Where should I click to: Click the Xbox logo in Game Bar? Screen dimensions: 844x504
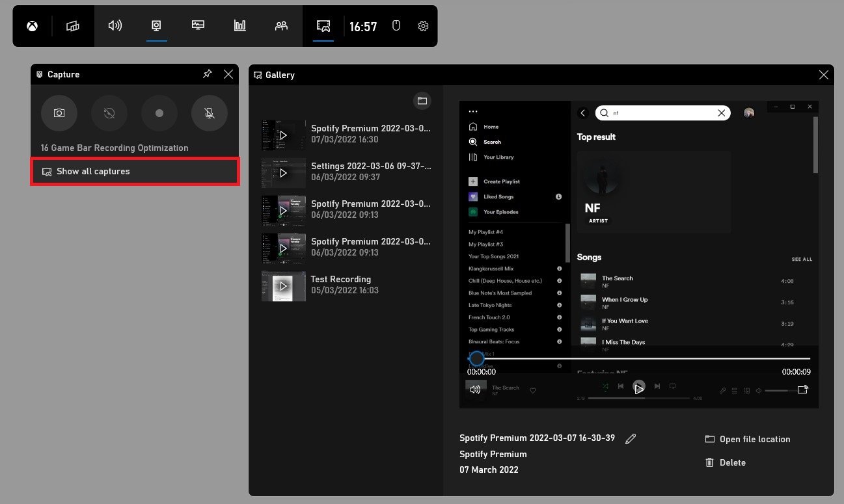32,26
